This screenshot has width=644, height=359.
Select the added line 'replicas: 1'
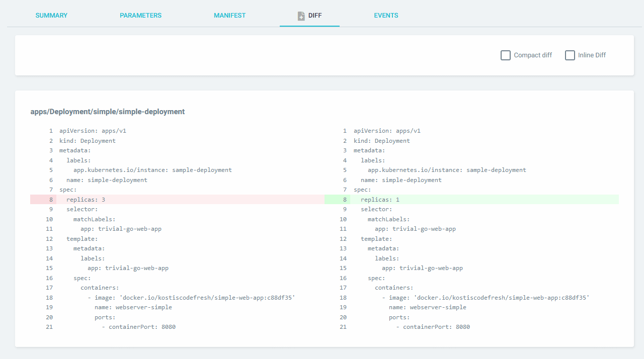(x=471, y=200)
